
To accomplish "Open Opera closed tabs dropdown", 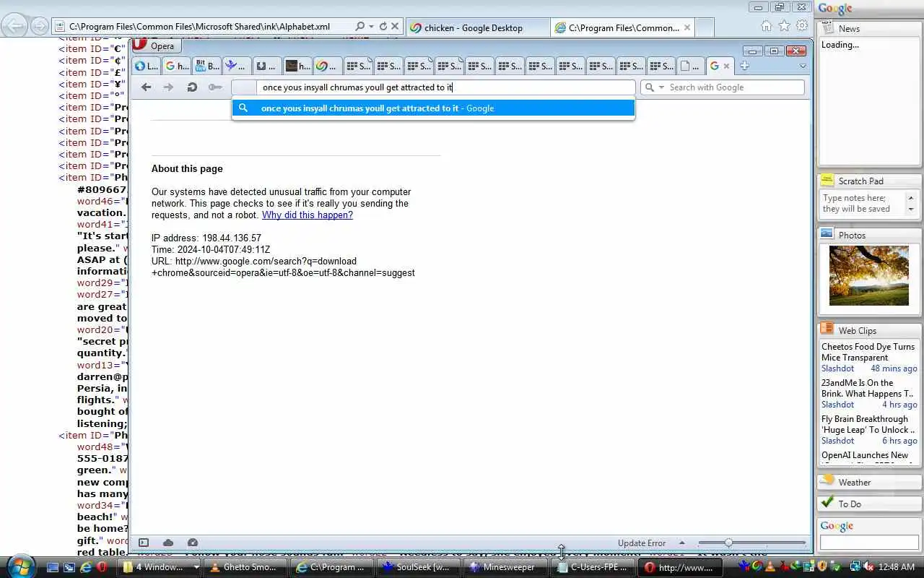I will (802, 66).
